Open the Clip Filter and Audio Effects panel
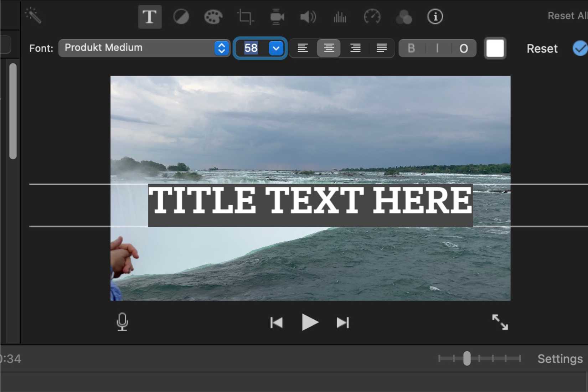 [404, 16]
